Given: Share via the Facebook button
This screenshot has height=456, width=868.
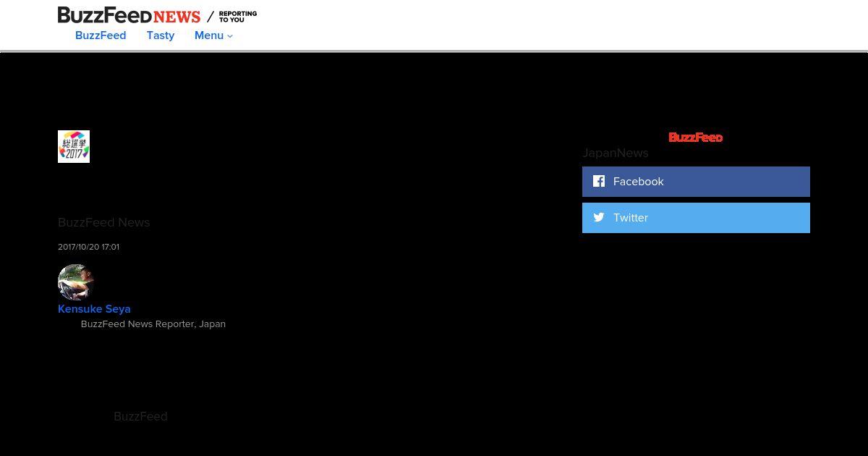Looking at the screenshot, I should 696,182.
